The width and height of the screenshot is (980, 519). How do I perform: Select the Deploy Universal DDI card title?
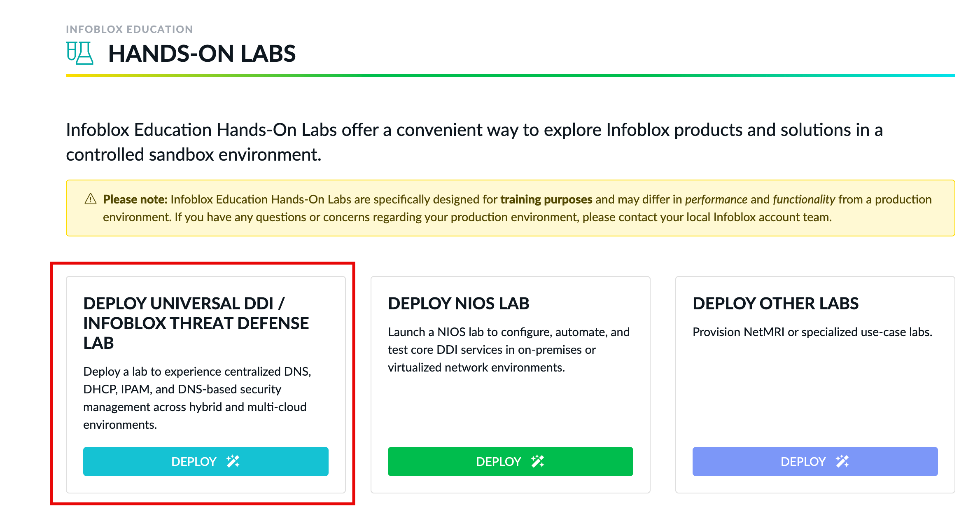click(x=196, y=323)
